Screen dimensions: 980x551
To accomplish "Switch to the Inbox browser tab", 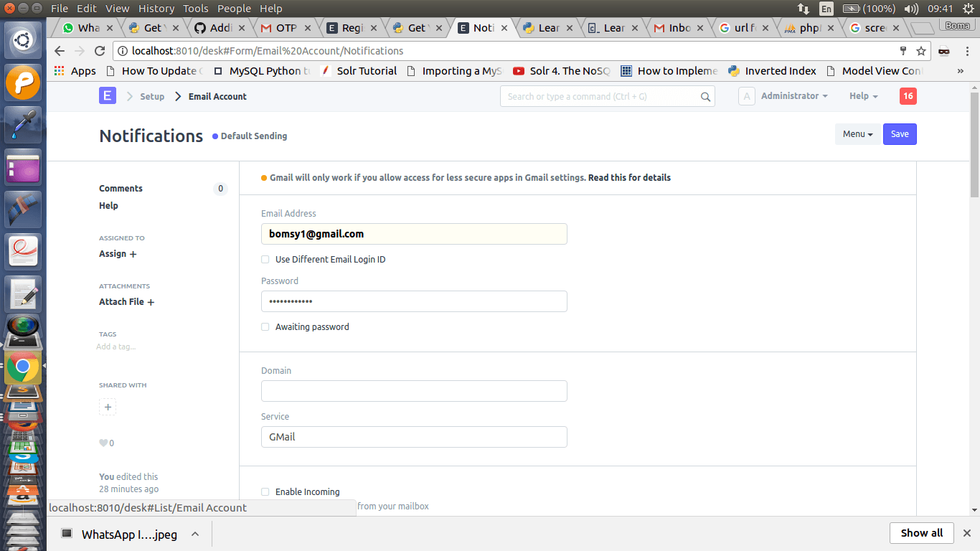I will pyautogui.click(x=675, y=28).
